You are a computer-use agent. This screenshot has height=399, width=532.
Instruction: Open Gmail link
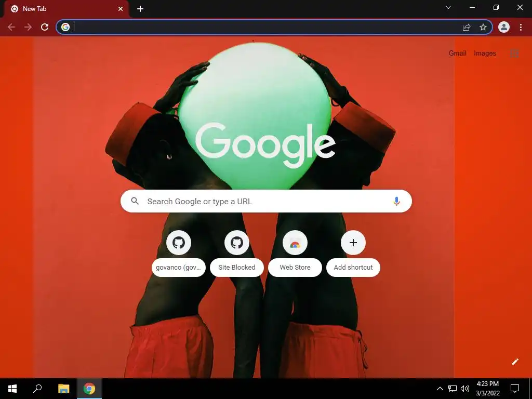(457, 54)
